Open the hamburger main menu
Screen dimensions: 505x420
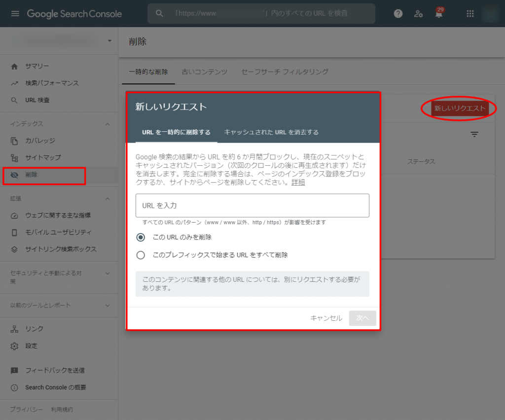click(x=15, y=13)
